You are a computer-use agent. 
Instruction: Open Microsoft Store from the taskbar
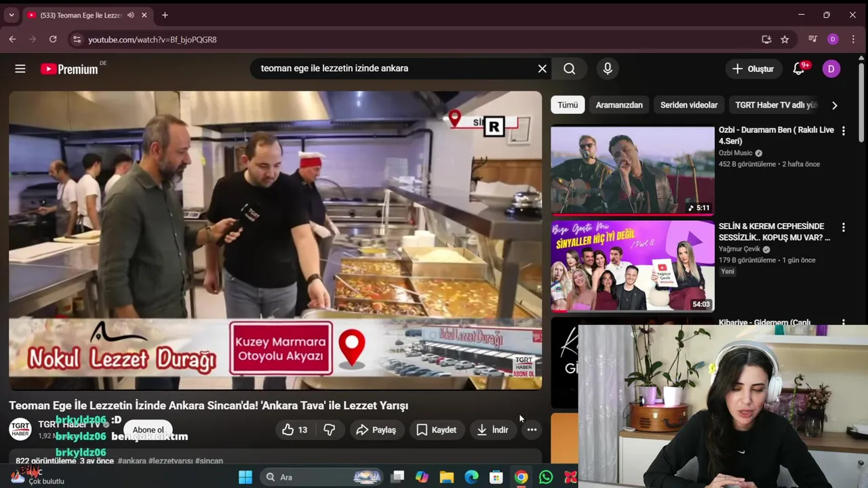coord(496,477)
